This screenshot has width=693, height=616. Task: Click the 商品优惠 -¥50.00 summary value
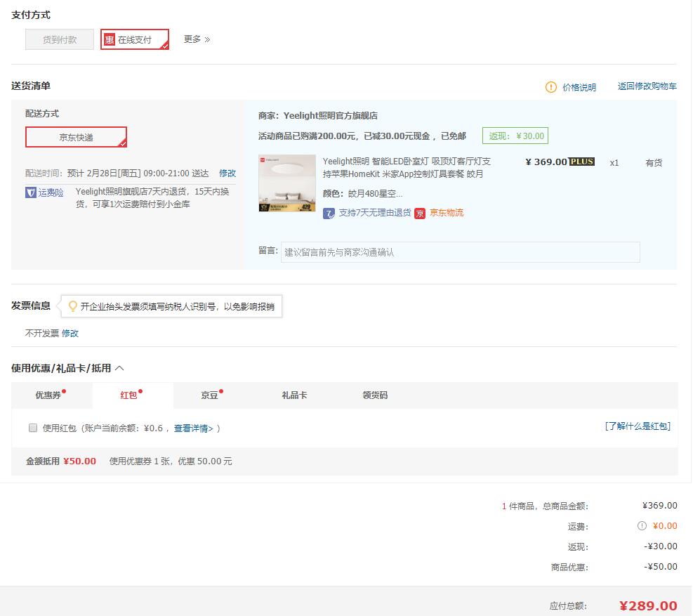[660, 566]
